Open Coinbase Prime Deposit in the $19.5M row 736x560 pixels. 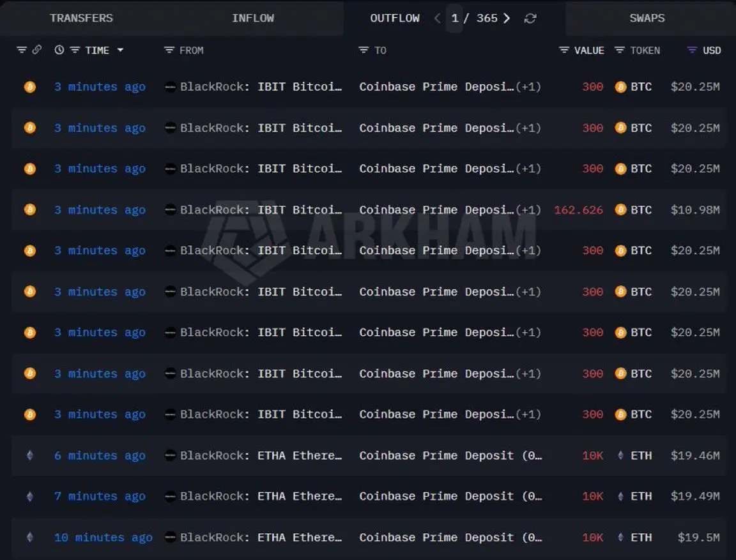(450, 537)
